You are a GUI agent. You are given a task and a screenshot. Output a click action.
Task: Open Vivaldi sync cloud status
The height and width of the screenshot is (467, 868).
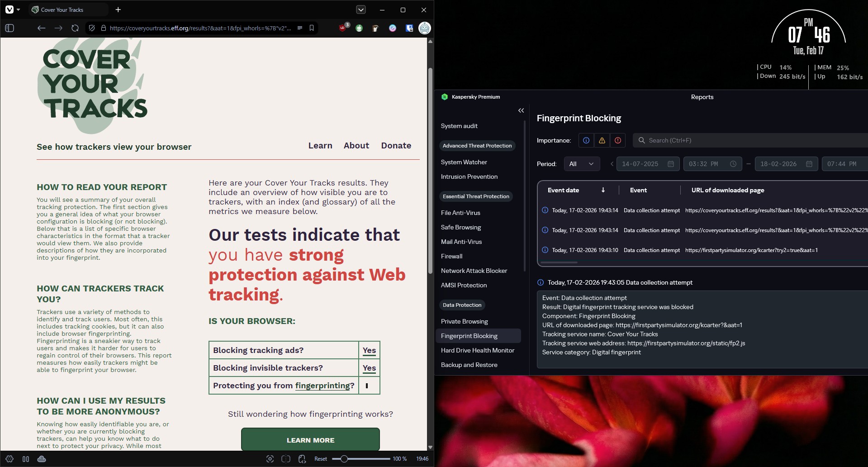tap(42, 459)
